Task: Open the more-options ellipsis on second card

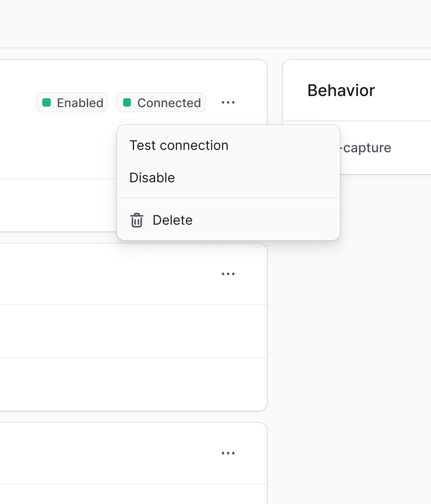Action: pos(228,274)
